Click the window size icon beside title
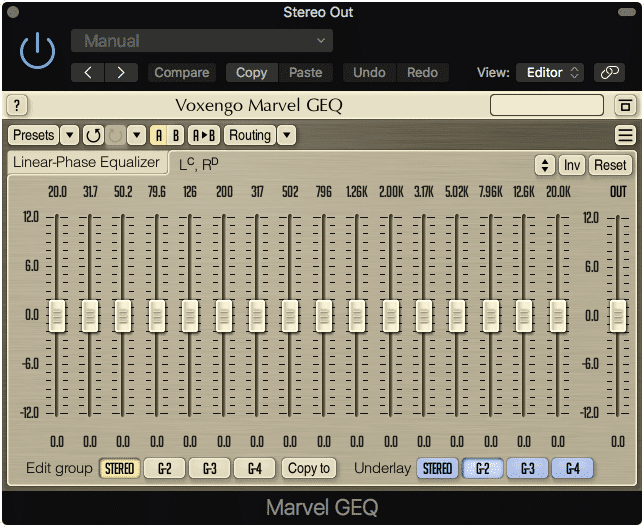Screen dimensions: 644x527 [625, 106]
